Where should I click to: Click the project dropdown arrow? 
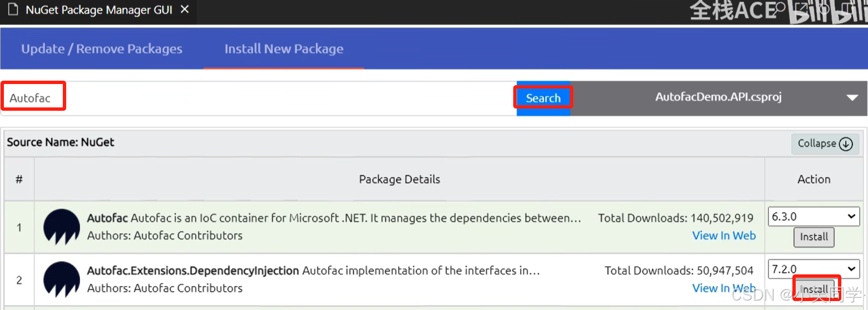click(852, 98)
